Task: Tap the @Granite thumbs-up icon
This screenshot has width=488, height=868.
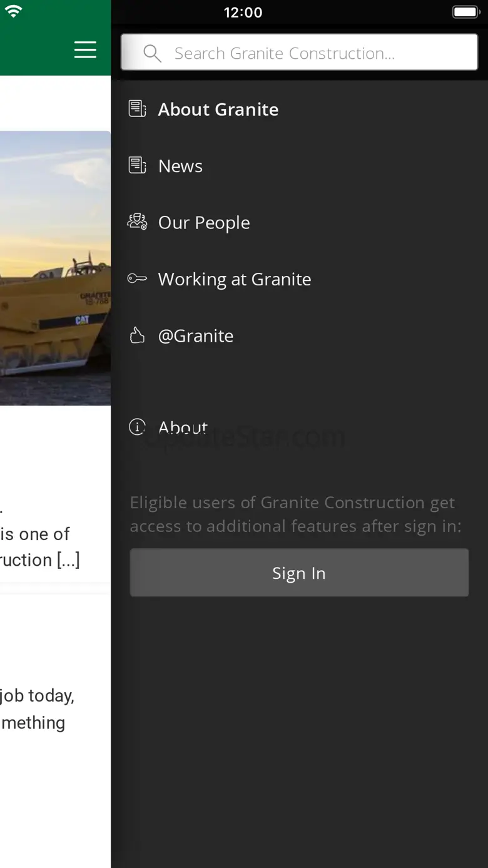Action: coord(138,336)
